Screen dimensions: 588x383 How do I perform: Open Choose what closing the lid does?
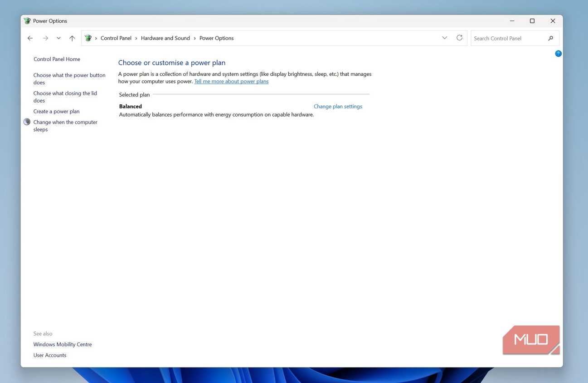point(65,97)
